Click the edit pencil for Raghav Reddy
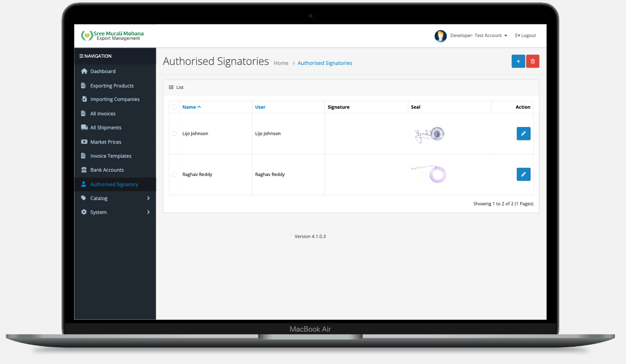This screenshot has width=626, height=364. tap(523, 174)
